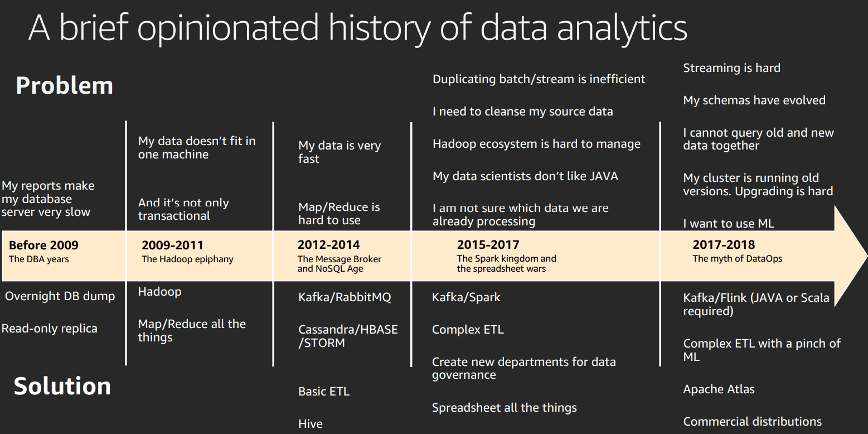Select the "2009-2011" Hadoop epiphany period
The width and height of the screenshot is (868, 434).
pos(172,245)
